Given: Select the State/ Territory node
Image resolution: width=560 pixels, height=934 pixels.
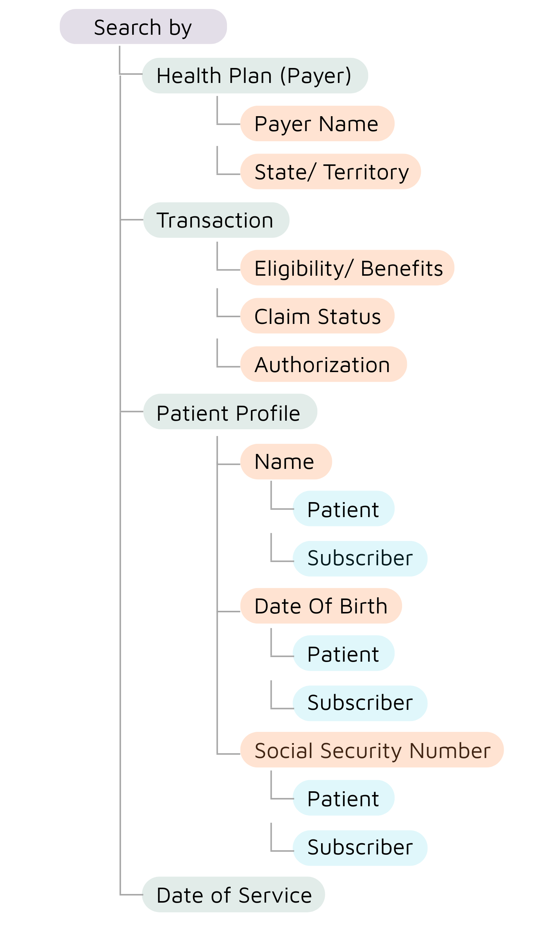Looking at the screenshot, I should pyautogui.click(x=330, y=171).
